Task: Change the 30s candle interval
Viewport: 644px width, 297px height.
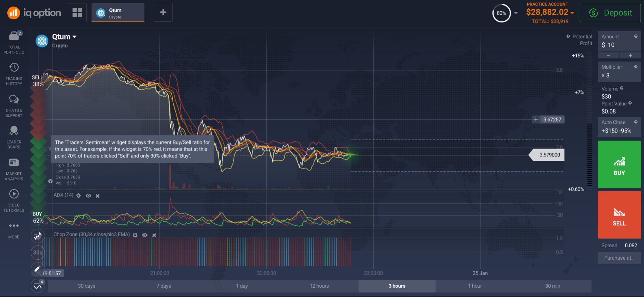Action: pyautogui.click(x=38, y=252)
